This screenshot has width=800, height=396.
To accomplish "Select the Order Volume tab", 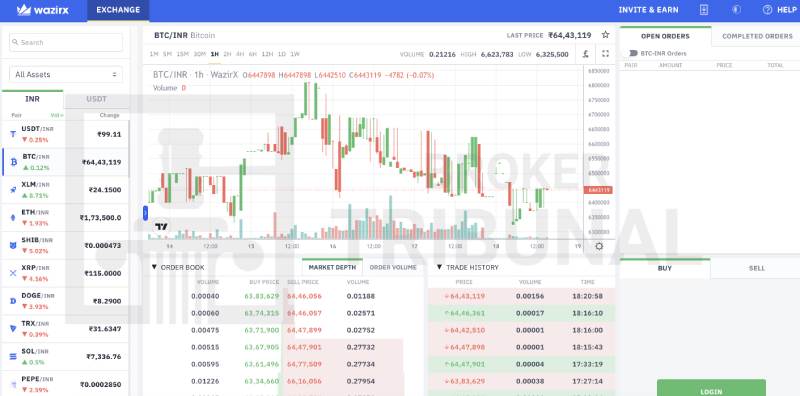I will (x=393, y=267).
